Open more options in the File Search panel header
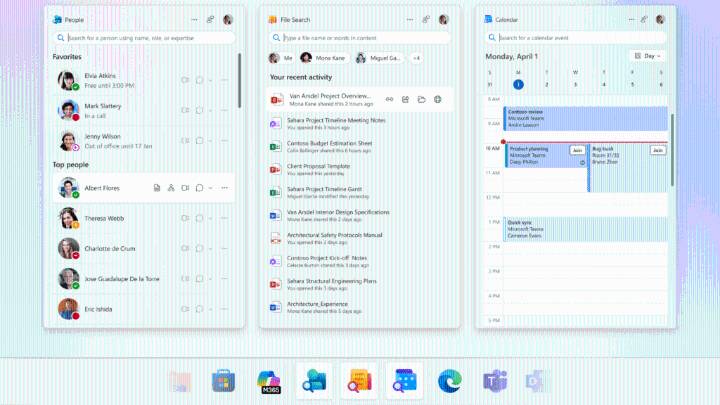This screenshot has width=720, height=405. [410, 20]
